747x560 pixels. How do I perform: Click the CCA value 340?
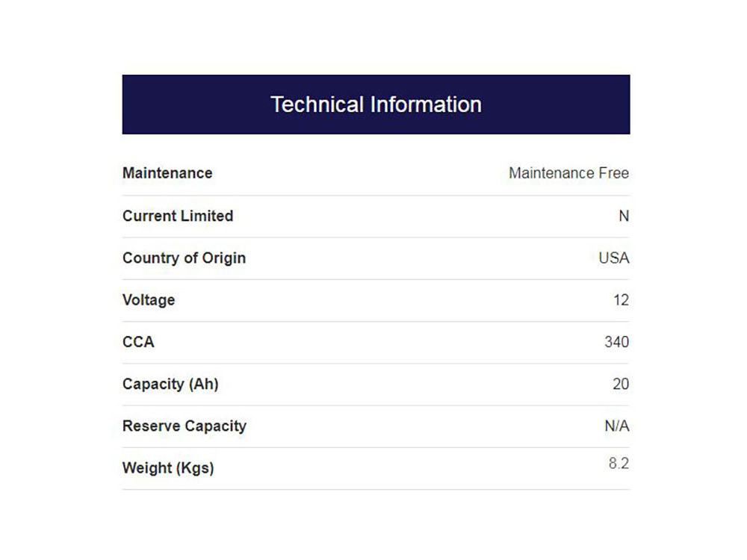(617, 342)
